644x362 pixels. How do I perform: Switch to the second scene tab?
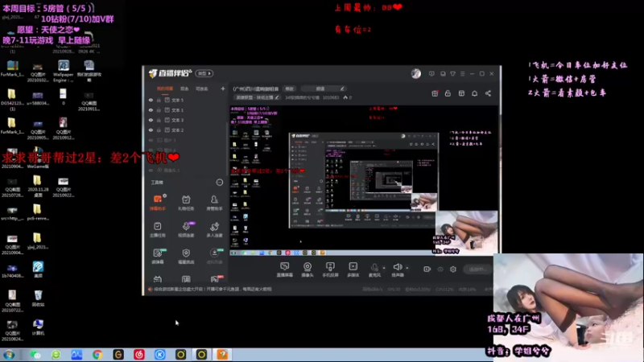click(184, 88)
